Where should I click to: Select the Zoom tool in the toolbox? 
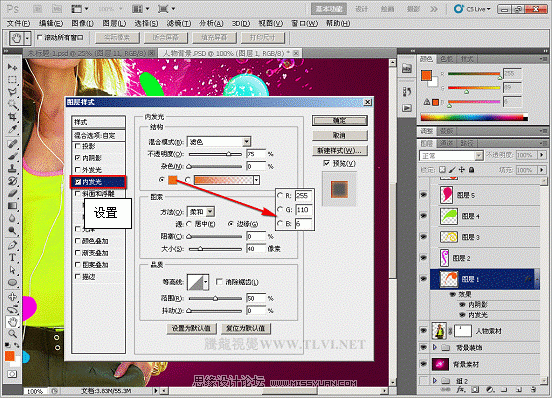click(x=13, y=333)
